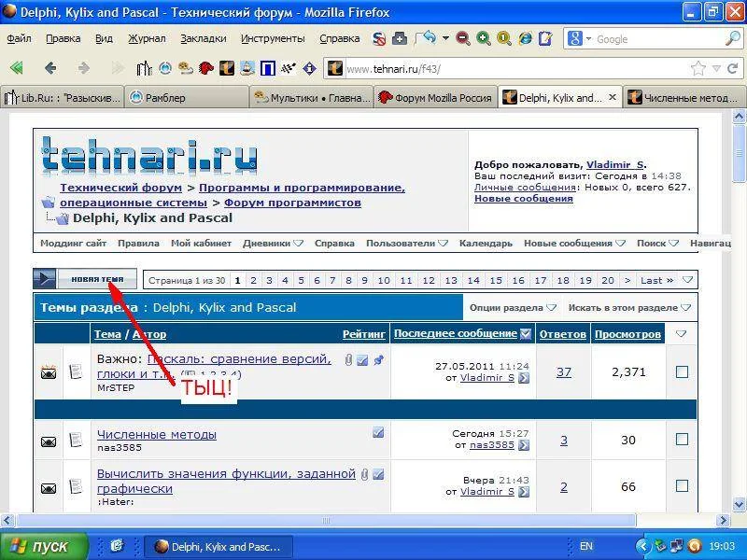This screenshot has width=747, height=560.
Task: Click the EN language indicator in taskbar
Action: pos(586,546)
